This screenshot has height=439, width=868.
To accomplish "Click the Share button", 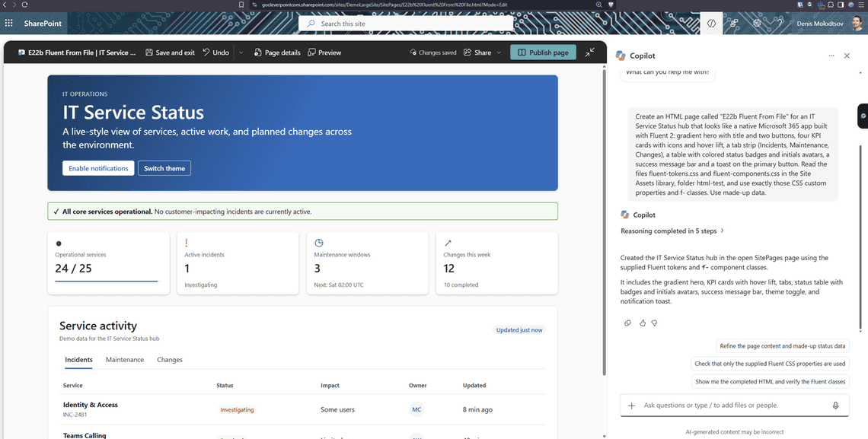I will [x=477, y=52].
